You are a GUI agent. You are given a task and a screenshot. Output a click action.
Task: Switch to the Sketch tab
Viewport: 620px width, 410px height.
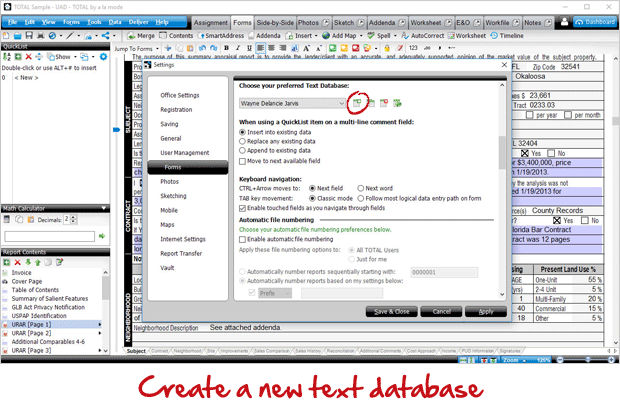pyautogui.click(x=348, y=23)
